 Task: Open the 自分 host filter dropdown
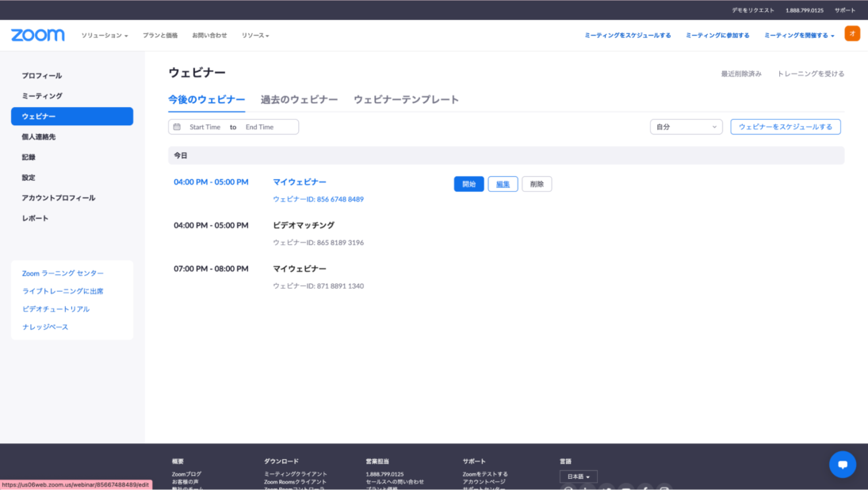686,127
